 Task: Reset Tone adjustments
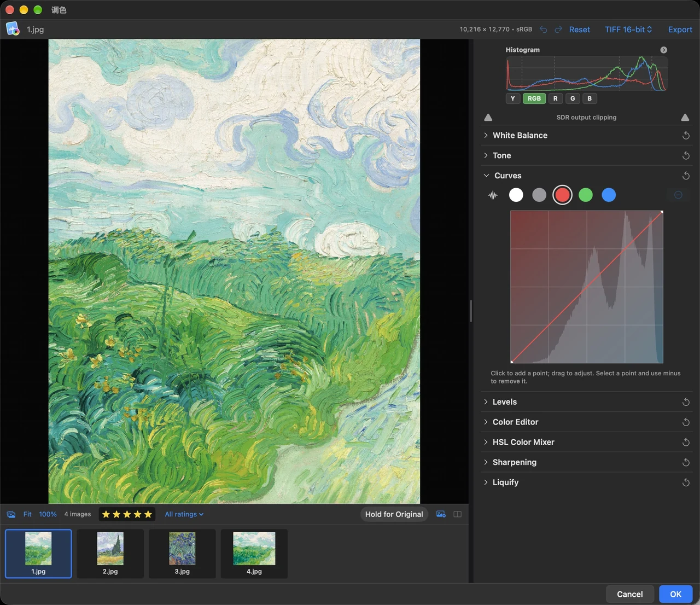tap(686, 156)
